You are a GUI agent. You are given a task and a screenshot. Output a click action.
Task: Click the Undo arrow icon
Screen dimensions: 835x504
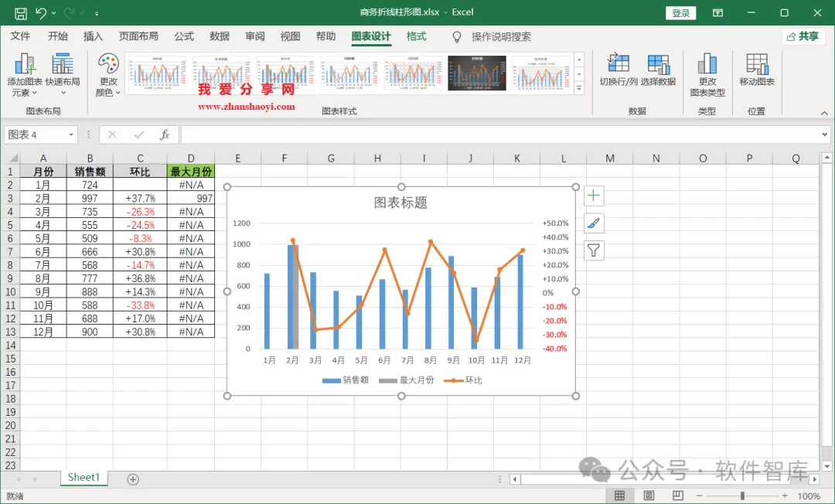pyautogui.click(x=40, y=13)
